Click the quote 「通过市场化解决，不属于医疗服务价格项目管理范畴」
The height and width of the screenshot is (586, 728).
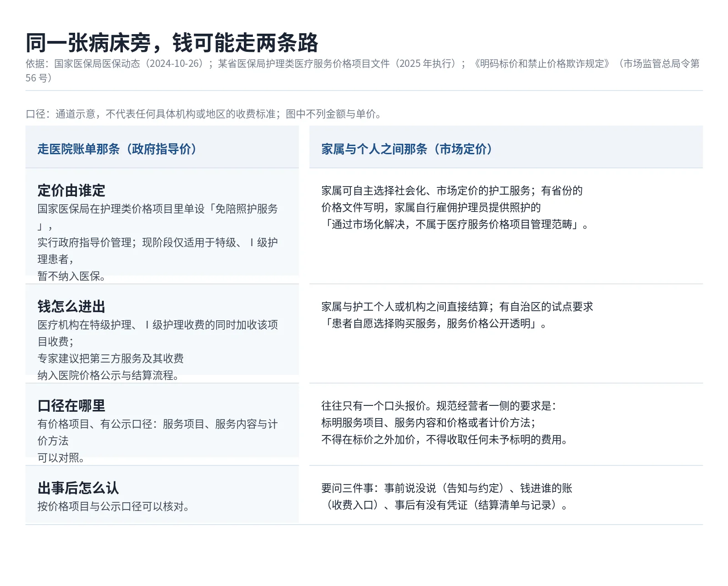pyautogui.click(x=452, y=224)
